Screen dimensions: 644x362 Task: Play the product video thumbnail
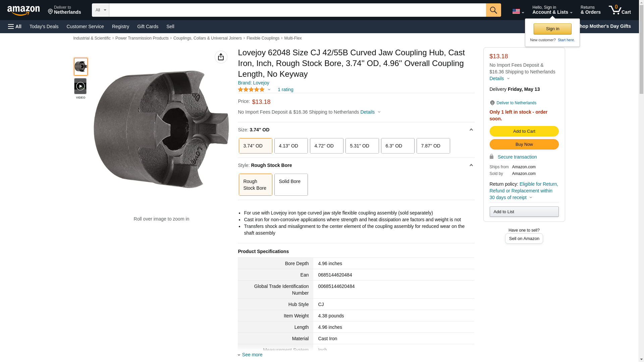pos(80,86)
